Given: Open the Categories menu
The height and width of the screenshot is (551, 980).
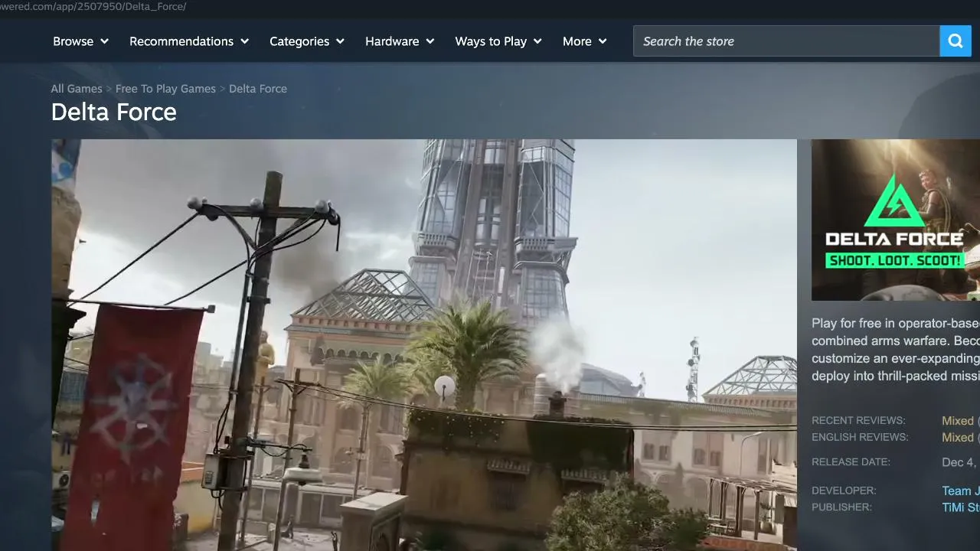Looking at the screenshot, I should [307, 41].
